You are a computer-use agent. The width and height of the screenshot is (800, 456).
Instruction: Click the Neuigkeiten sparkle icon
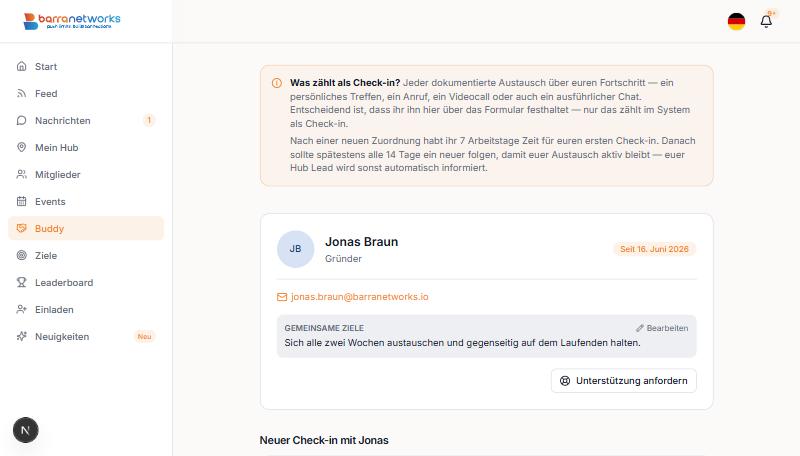tap(21, 337)
